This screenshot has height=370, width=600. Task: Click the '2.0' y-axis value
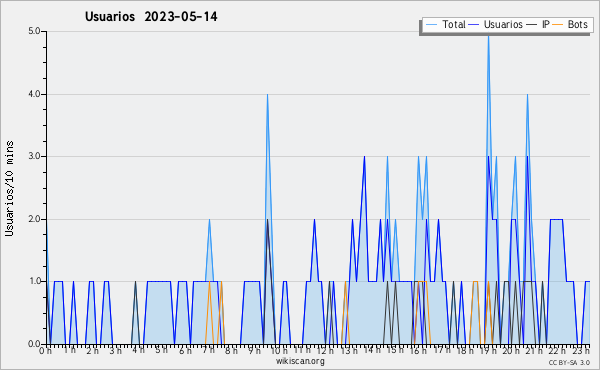tap(34, 219)
